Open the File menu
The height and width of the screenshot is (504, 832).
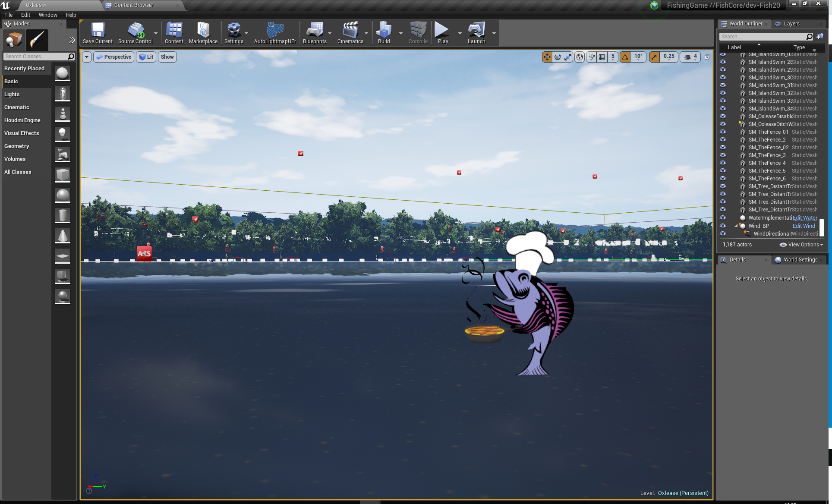click(8, 15)
